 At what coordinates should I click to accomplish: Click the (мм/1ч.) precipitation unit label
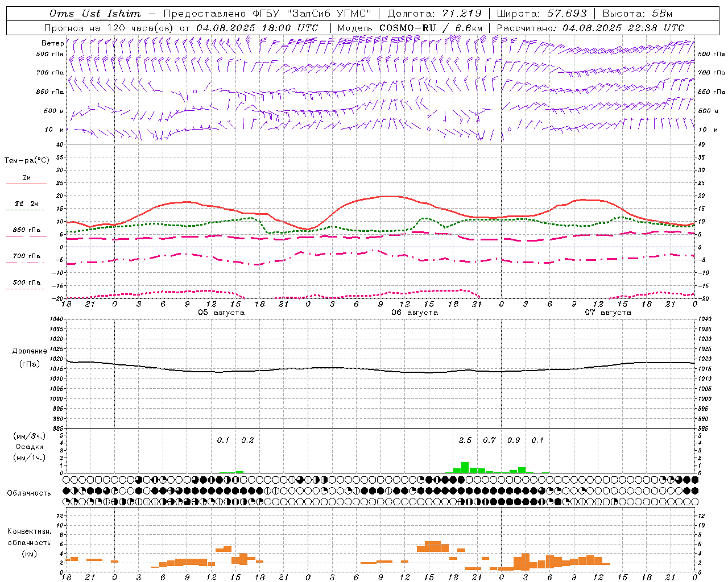tap(30, 458)
